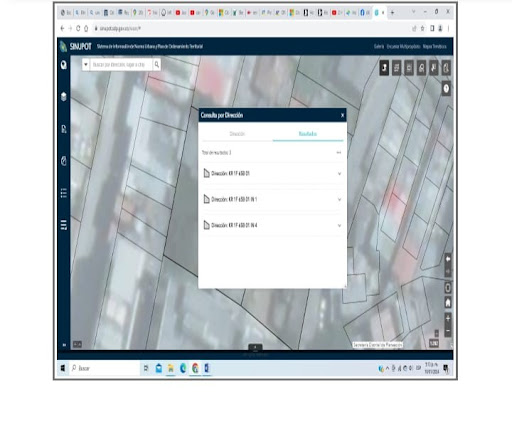Open the layers stack icon in sidebar
This screenshot has height=429, width=512.
[64, 97]
